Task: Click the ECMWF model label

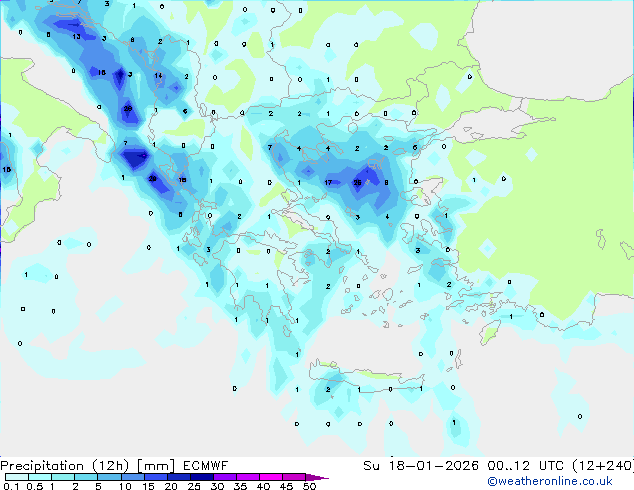Action: tap(205, 466)
